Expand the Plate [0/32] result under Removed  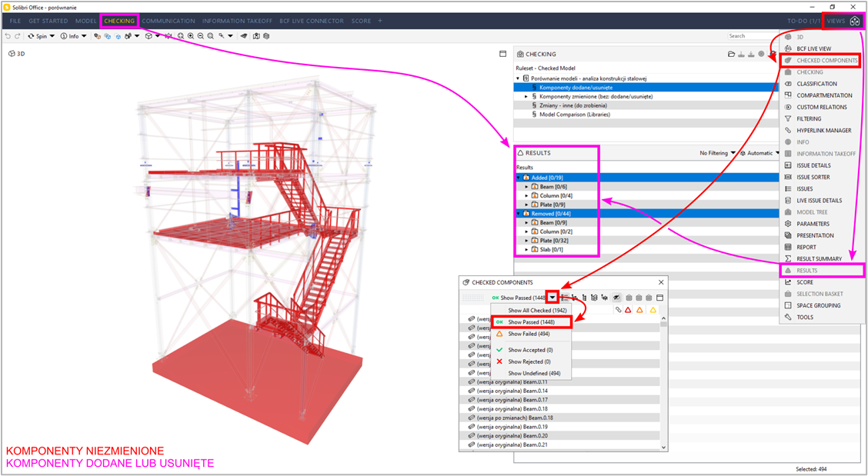tap(526, 241)
